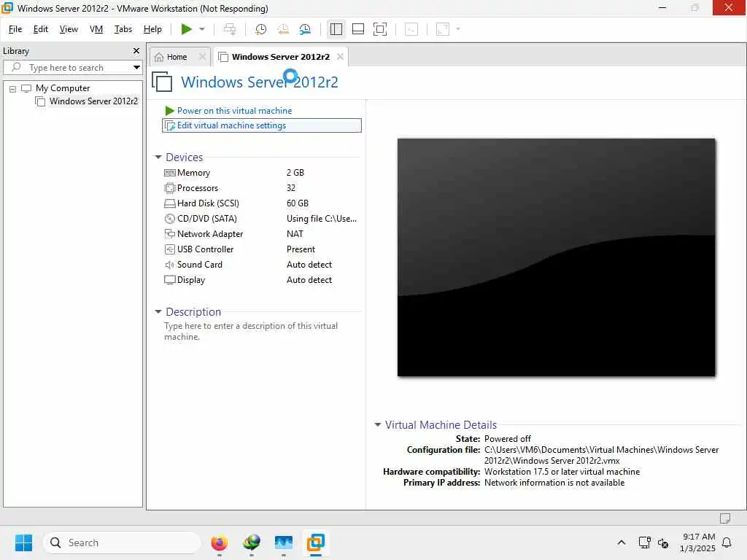This screenshot has height=560, width=747.
Task: Collapse the Virtual Machine Details section
Action: pos(377,425)
